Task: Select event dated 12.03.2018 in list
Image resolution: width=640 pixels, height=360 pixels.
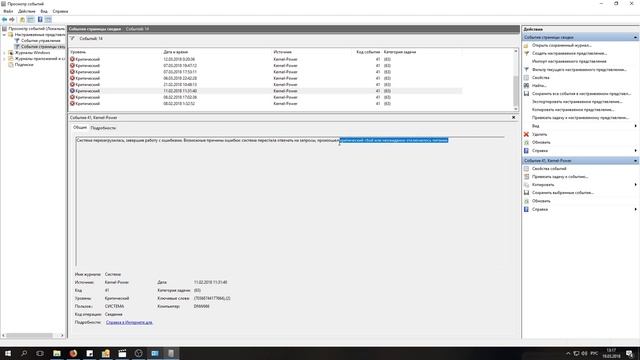Action: (265, 59)
